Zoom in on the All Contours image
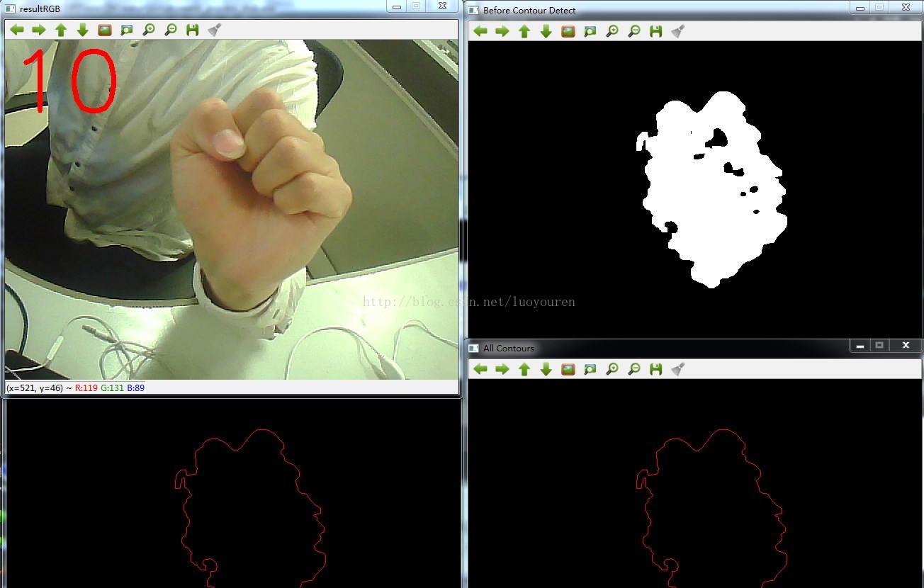The width and height of the screenshot is (924, 588). (x=612, y=369)
